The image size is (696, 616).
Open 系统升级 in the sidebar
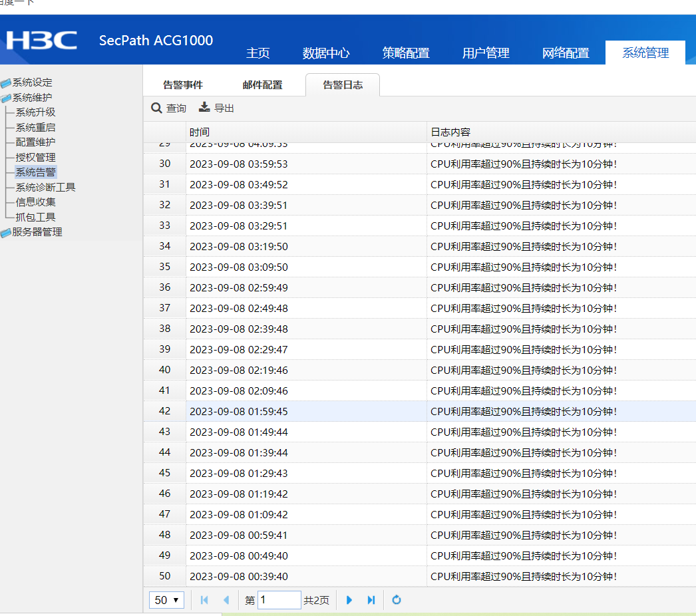(35, 112)
